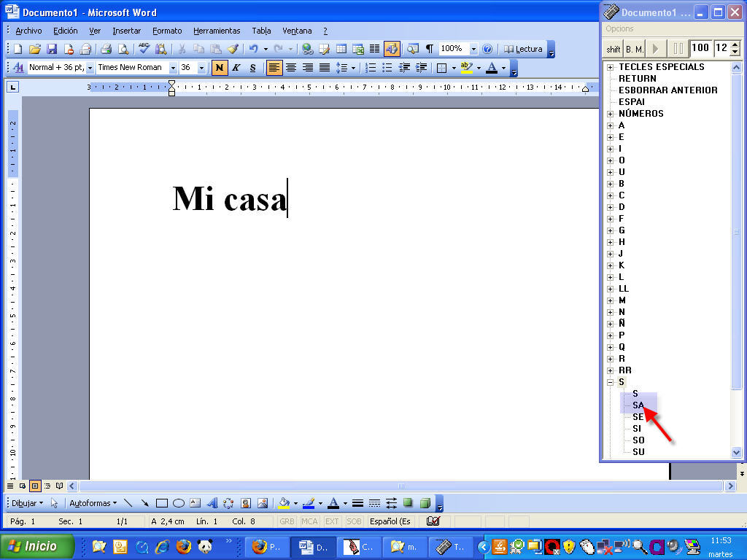The height and width of the screenshot is (560, 747).
Task: Apply the yellow highlight color
Action: pyautogui.click(x=466, y=68)
